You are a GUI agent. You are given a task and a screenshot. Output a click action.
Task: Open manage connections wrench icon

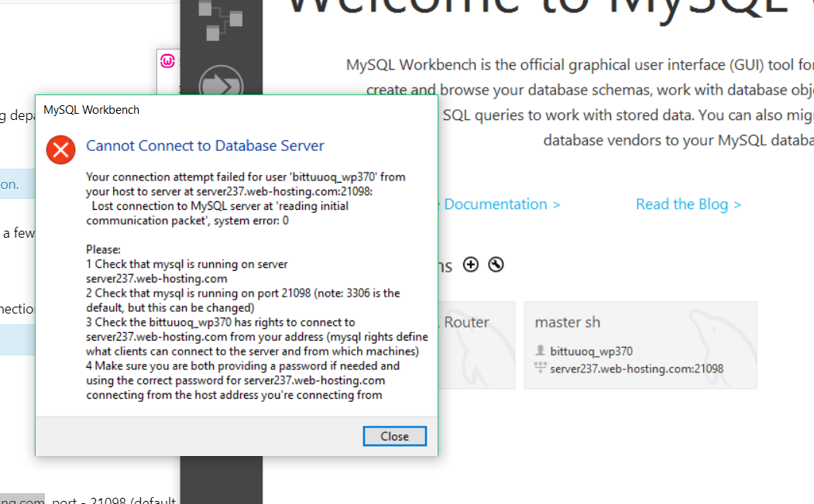496,265
